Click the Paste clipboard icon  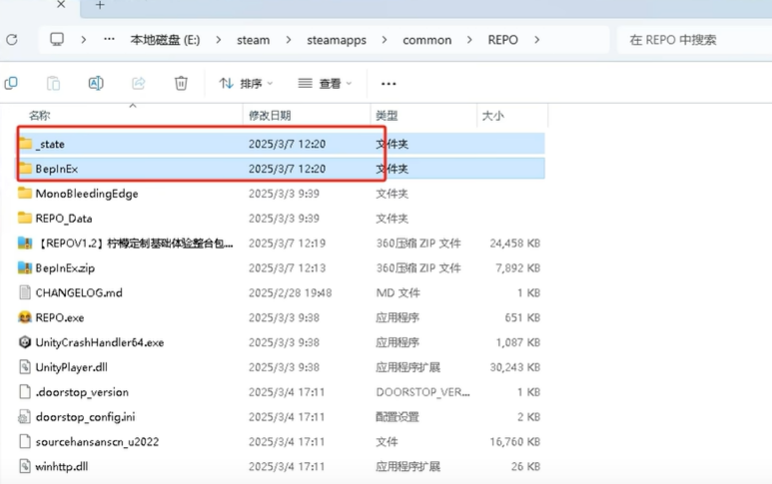click(x=53, y=84)
